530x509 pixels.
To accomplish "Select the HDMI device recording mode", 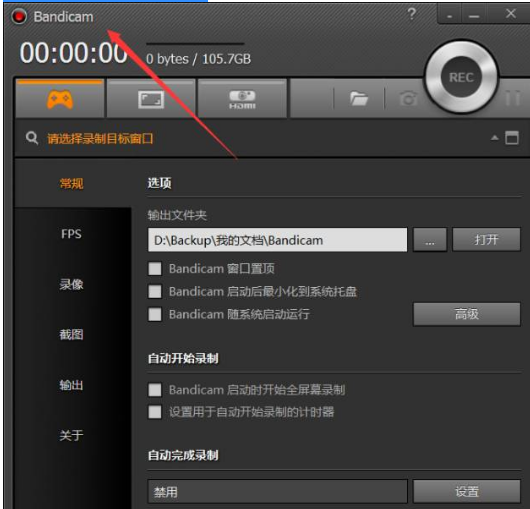I will click(x=242, y=99).
